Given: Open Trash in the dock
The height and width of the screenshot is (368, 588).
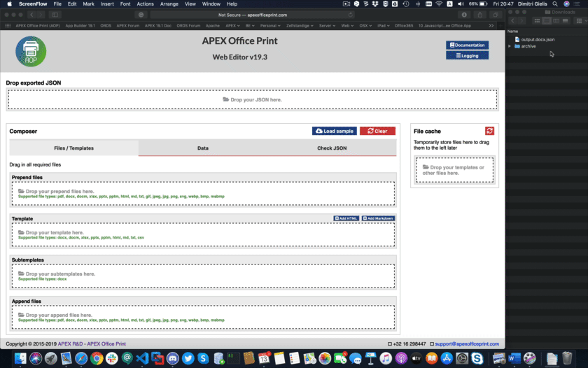Looking at the screenshot, I should [x=567, y=358].
